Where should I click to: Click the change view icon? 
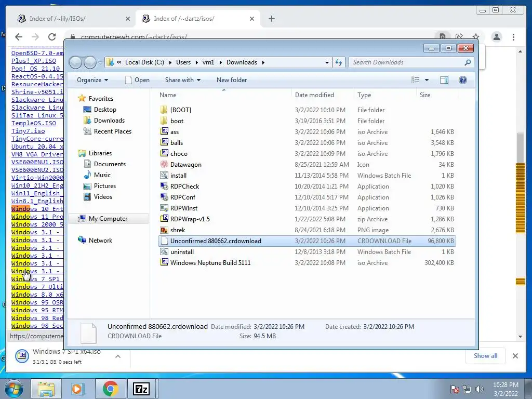coord(415,79)
